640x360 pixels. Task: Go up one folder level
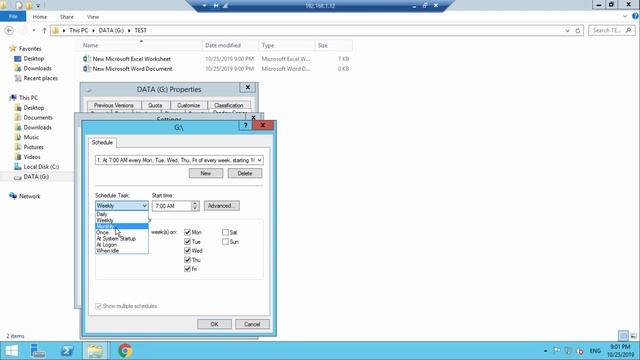pyautogui.click(x=44, y=31)
